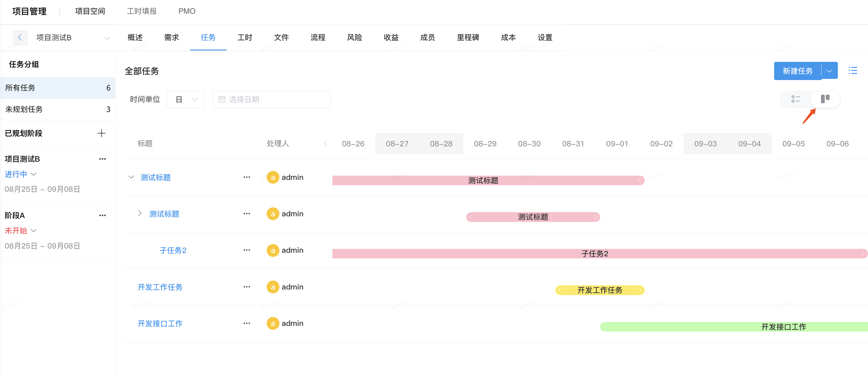Expand the second 测试标题 subtask row

tap(139, 213)
